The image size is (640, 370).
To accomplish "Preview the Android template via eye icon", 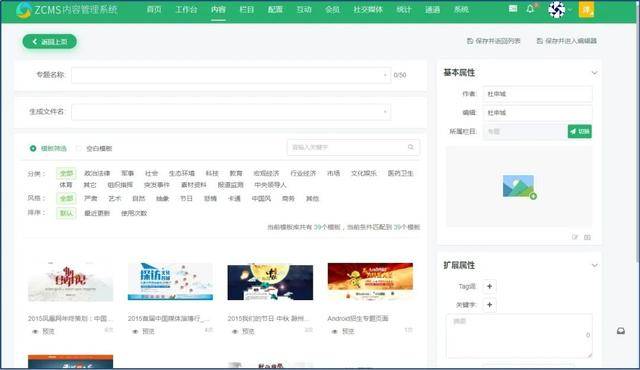I will point(335,332).
